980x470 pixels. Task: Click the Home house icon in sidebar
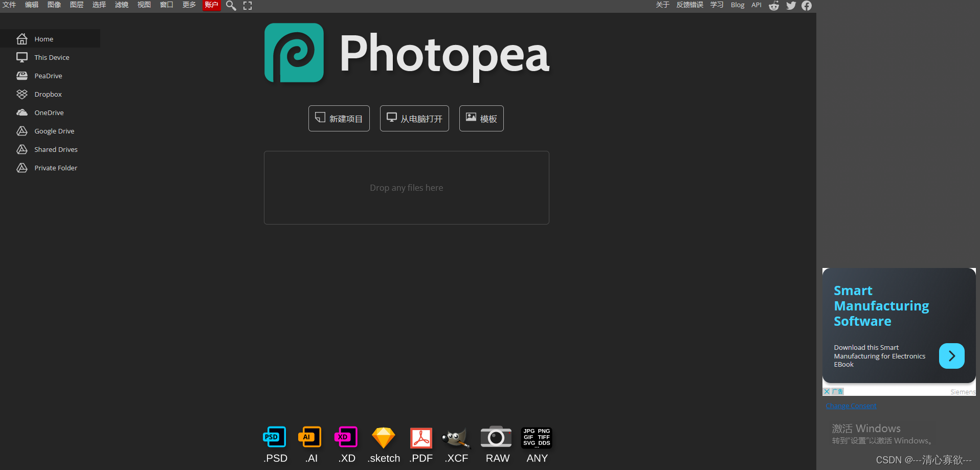[x=22, y=39]
